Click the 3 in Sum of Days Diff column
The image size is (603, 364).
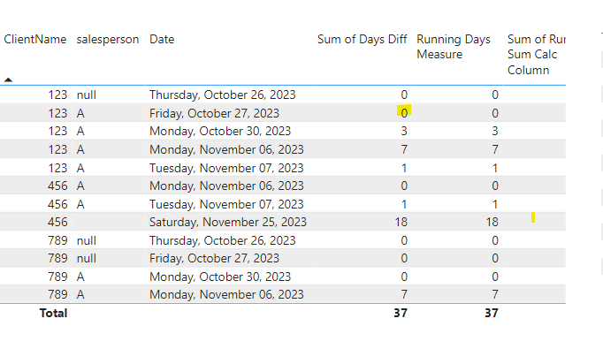[404, 131]
